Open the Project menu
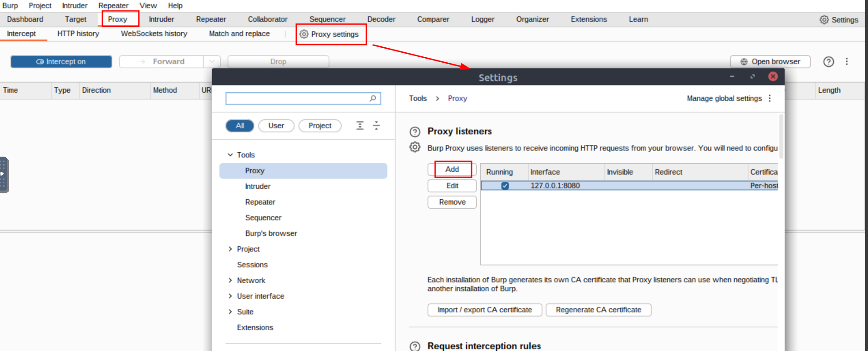Screen dimensions: 868x351 click(x=40, y=5)
